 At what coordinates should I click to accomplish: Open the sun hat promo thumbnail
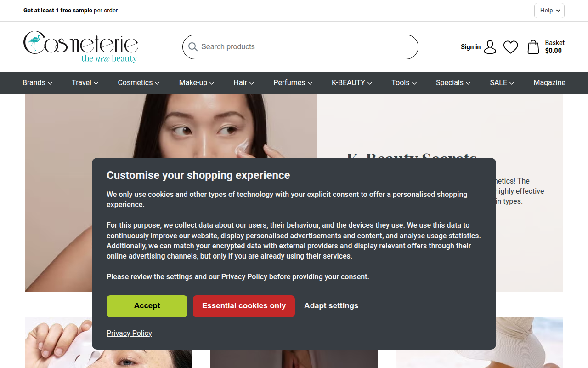529,343
